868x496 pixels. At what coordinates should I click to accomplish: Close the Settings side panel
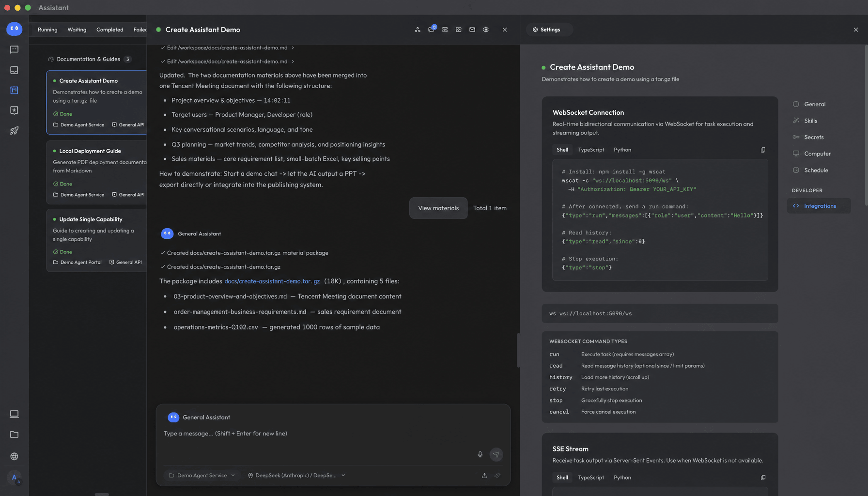click(x=856, y=30)
